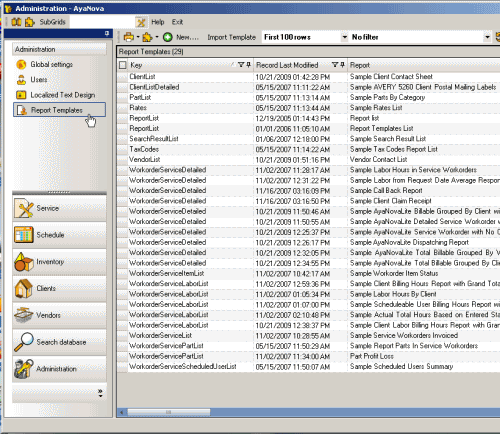Click the crossed tools icon left of Help

point(141,22)
